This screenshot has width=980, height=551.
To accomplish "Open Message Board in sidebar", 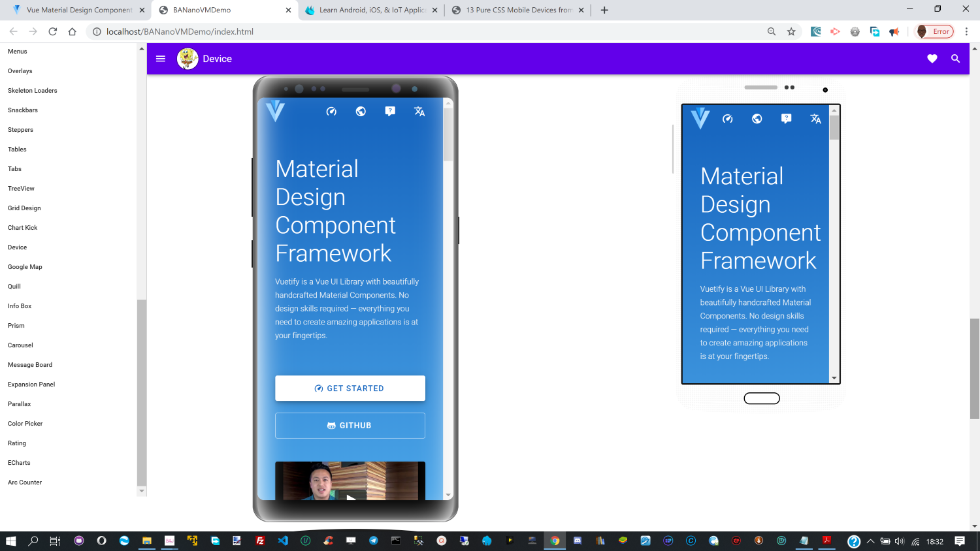I will click(x=30, y=365).
